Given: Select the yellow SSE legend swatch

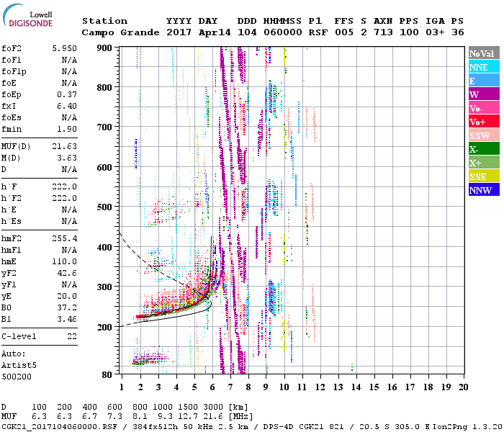Looking at the screenshot, I should (x=484, y=176).
